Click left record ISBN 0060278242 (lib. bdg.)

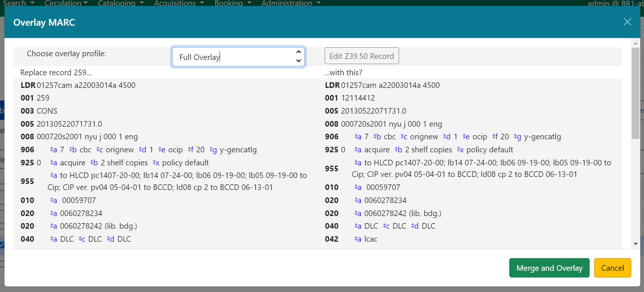pyautogui.click(x=98, y=226)
